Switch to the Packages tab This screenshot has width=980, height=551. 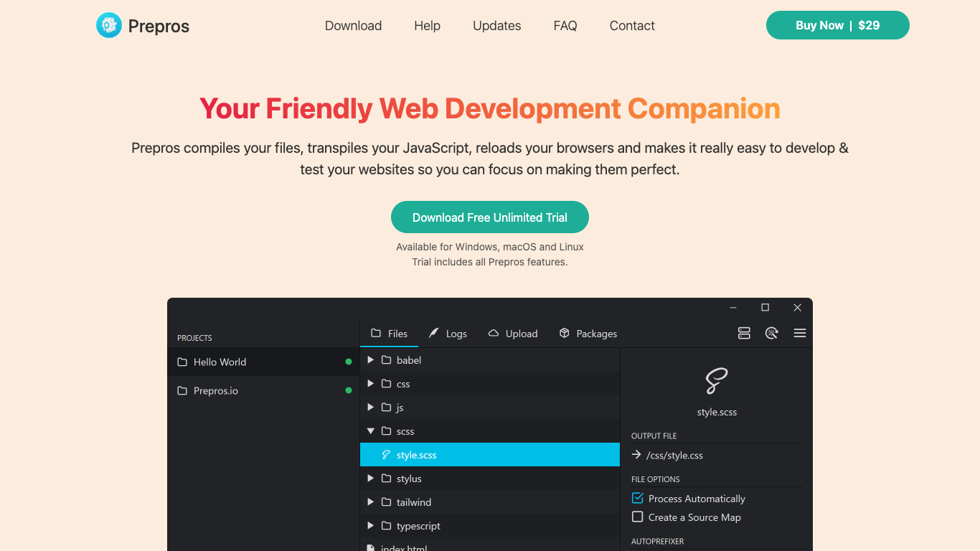588,334
